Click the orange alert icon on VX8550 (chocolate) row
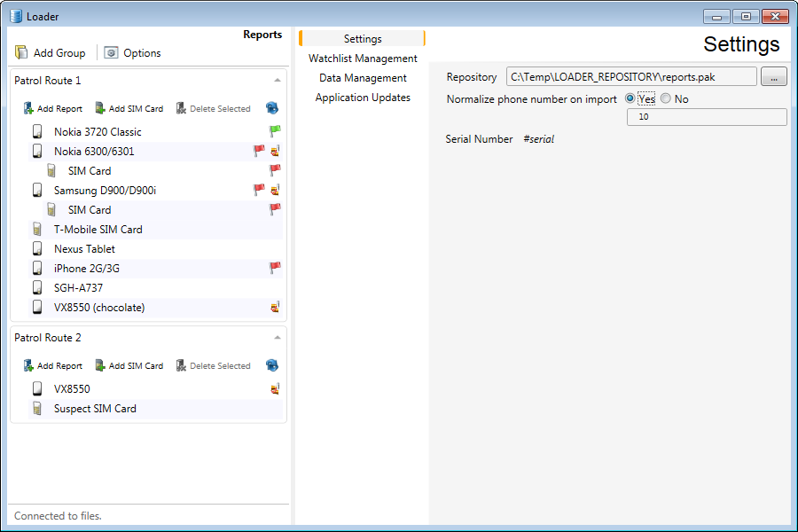Viewport: 798px width, 532px height. pos(275,307)
